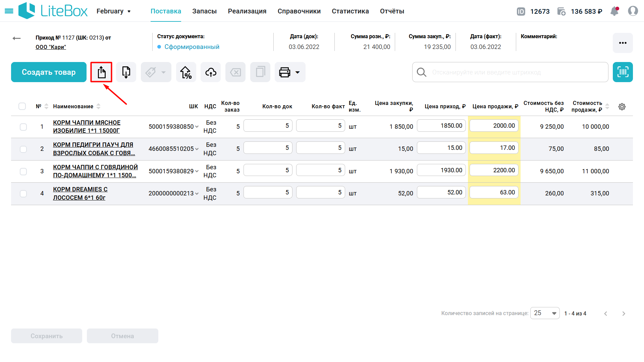Click status text Сформированный
The height and width of the screenshot is (362, 644).
192,47
